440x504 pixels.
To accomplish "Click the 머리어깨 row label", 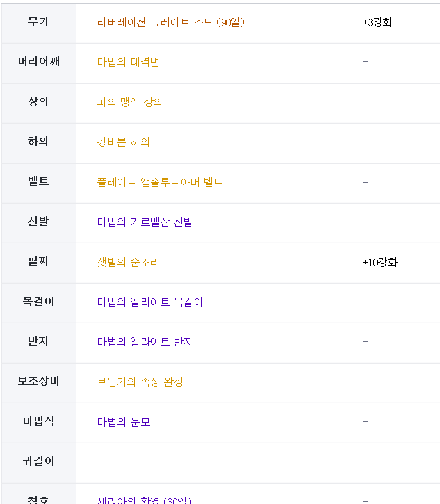I will click(x=38, y=61).
